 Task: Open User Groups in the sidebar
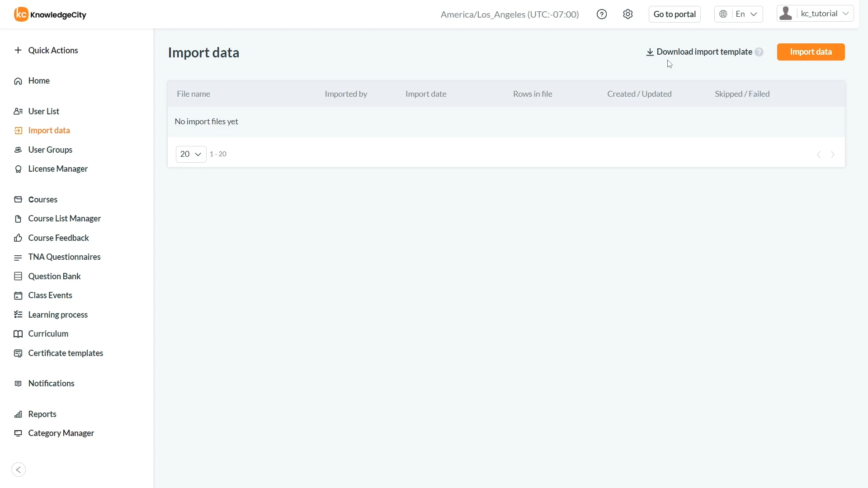(50, 150)
